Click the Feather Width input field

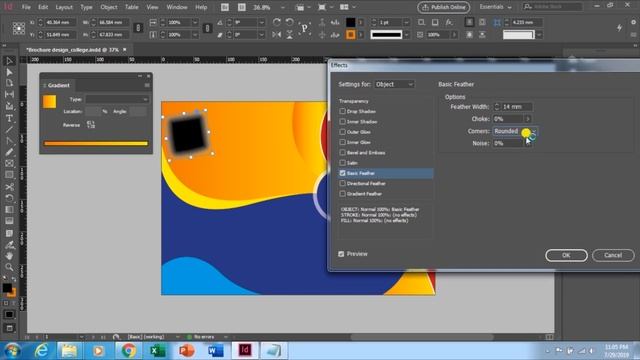(516, 107)
